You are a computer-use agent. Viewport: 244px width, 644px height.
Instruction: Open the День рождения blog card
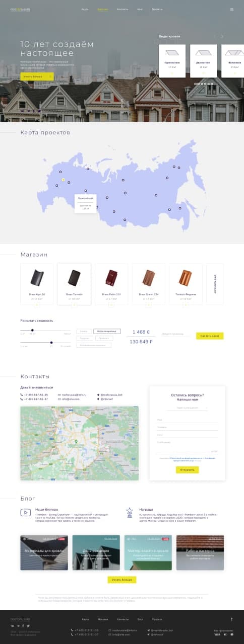tap(96, 552)
